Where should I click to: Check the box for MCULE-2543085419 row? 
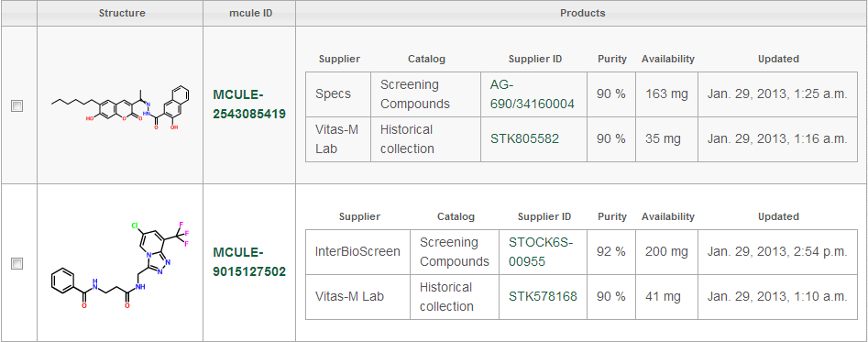click(17, 105)
